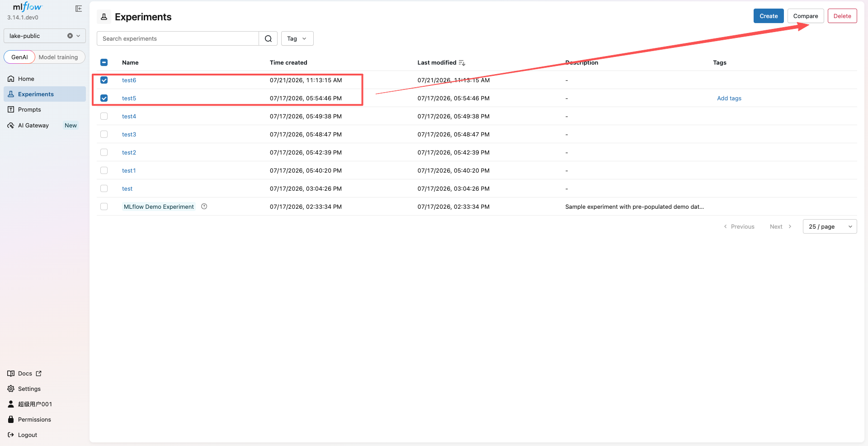Viewport: 868px width, 446px height.
Task: Clear the lake-public workspace selection
Action: pyautogui.click(x=70, y=36)
